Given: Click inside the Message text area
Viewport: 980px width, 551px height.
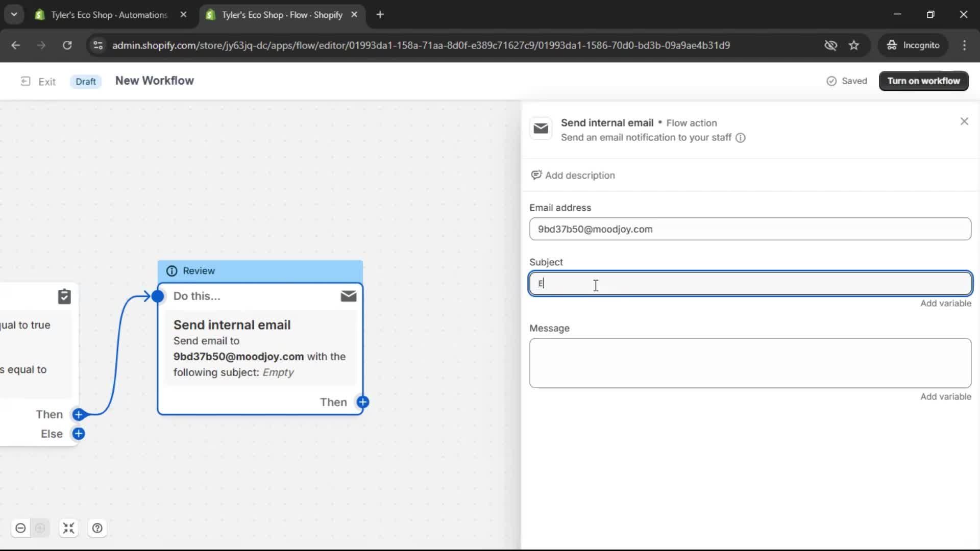Looking at the screenshot, I should click(x=750, y=363).
